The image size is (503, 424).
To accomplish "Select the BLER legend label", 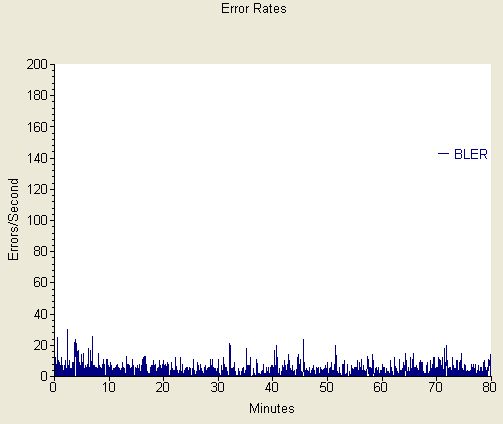I will [471, 154].
